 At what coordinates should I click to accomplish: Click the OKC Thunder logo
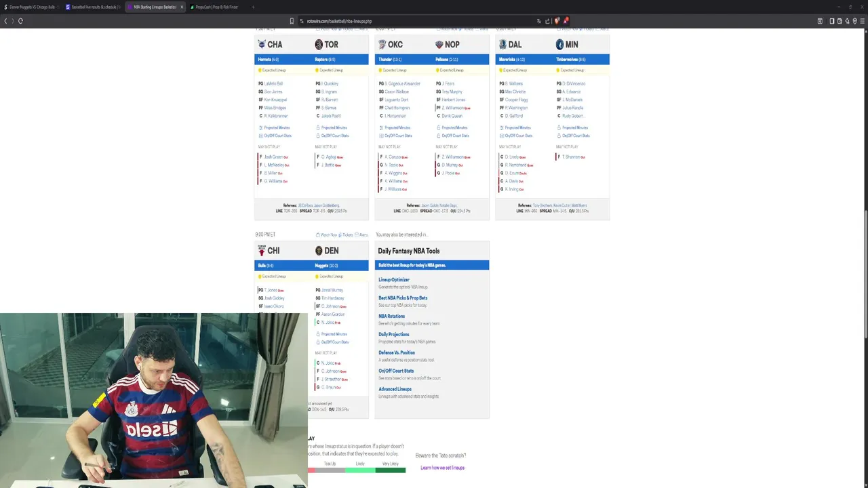(x=382, y=44)
